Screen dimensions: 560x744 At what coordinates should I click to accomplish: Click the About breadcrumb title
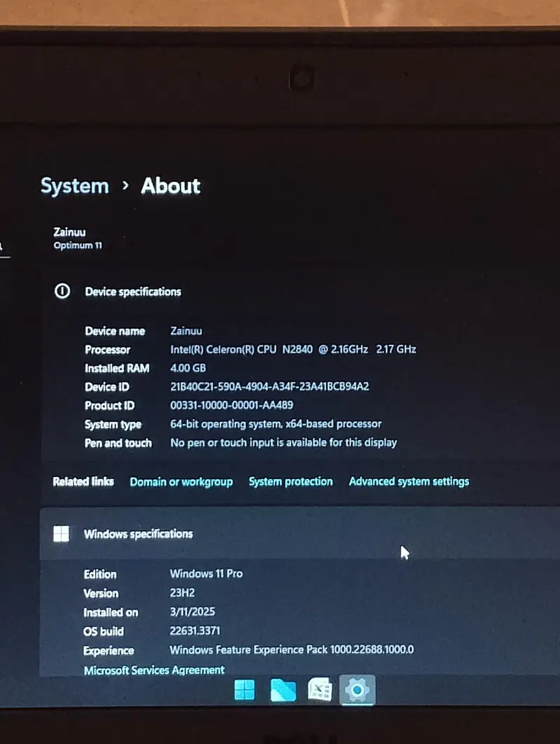tap(170, 186)
